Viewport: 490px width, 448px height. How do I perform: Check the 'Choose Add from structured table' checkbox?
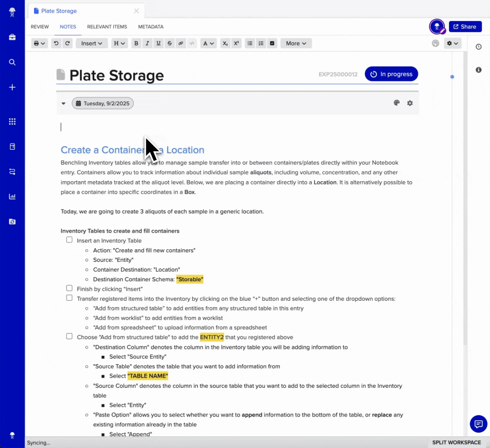[69, 336]
